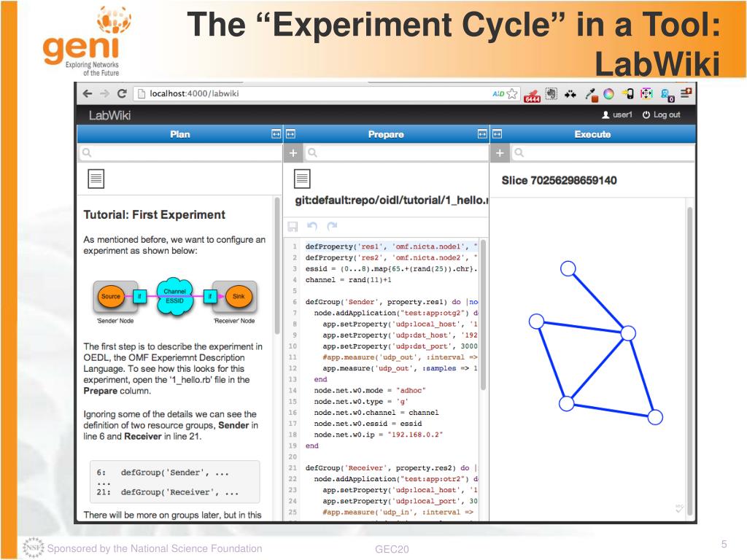This screenshot has width=747, height=560.
Task: Click line number 13 in gutter
Action: (x=293, y=379)
